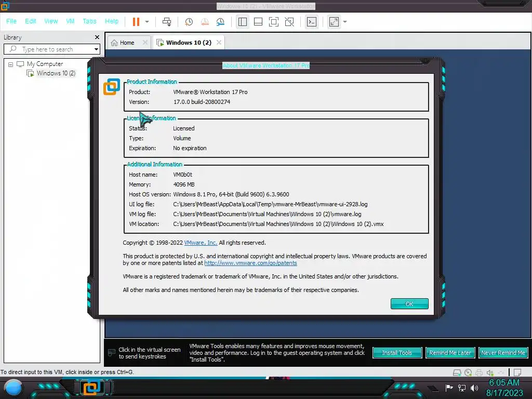
Task: Toggle the Show Library panel icon
Action: pos(242,22)
